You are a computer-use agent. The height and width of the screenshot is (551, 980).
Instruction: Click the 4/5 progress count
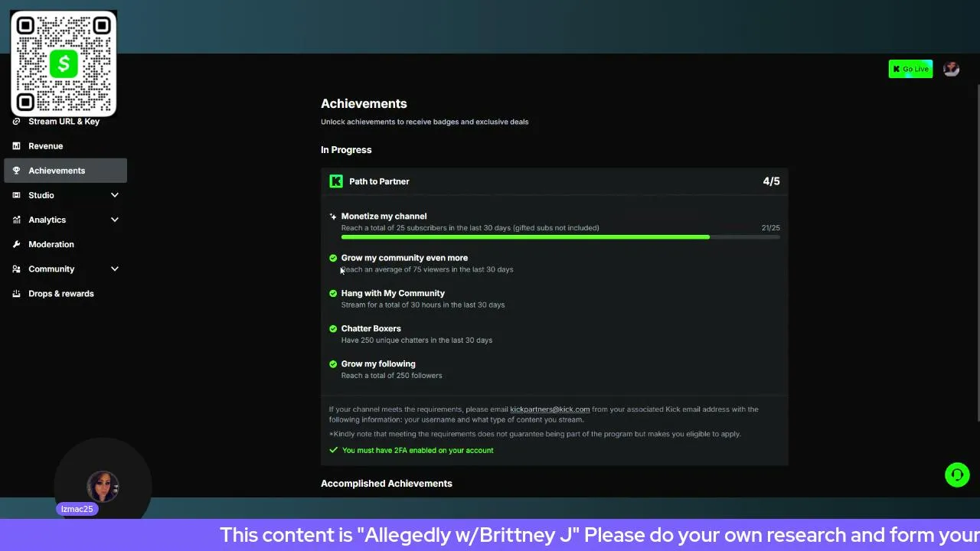click(771, 181)
